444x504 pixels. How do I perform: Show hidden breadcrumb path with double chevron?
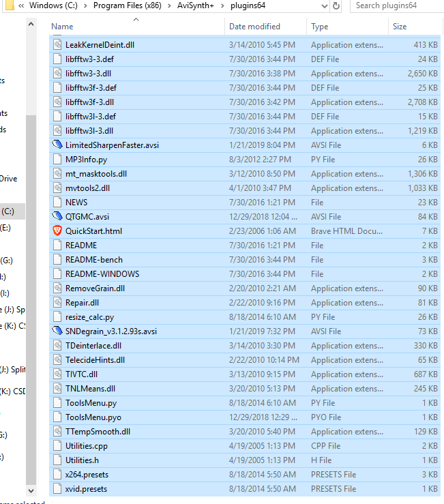pos(21,5)
